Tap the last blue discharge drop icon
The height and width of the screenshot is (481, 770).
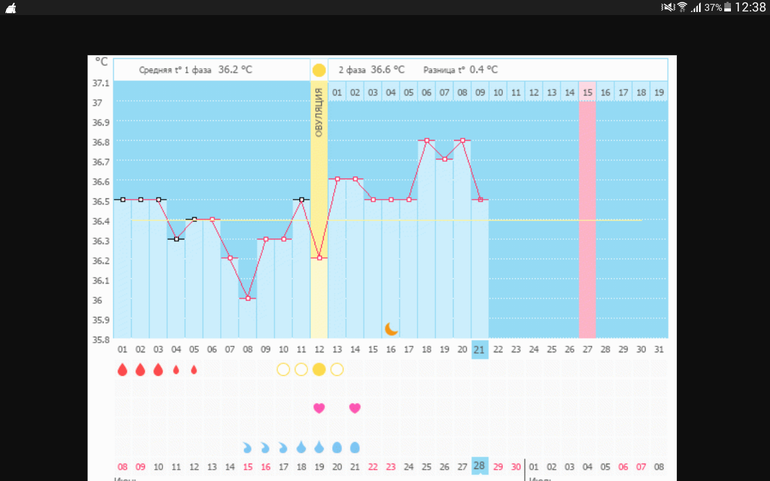[x=355, y=447]
